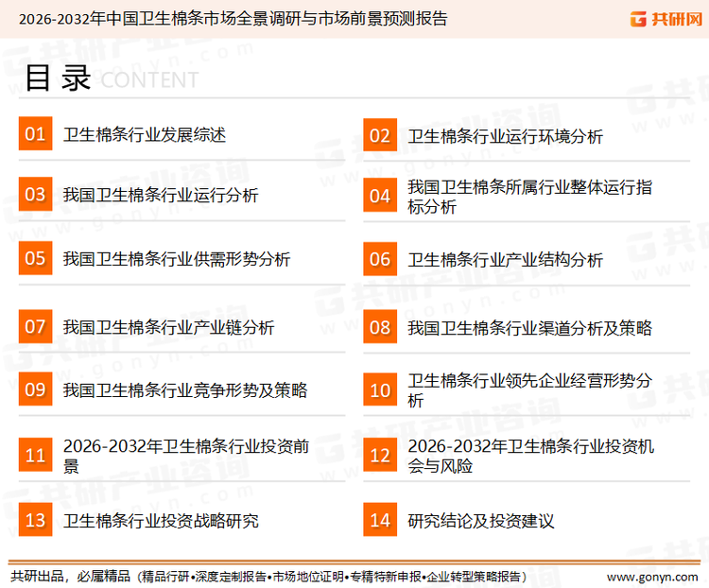Click the orange 06 chapter number box
Image resolution: width=709 pixels, height=588 pixels.
point(380,259)
